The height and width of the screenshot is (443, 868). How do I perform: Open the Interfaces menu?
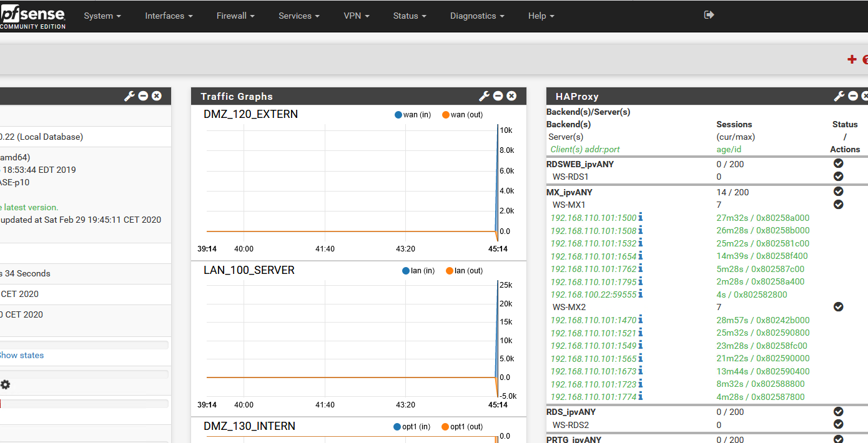[169, 16]
